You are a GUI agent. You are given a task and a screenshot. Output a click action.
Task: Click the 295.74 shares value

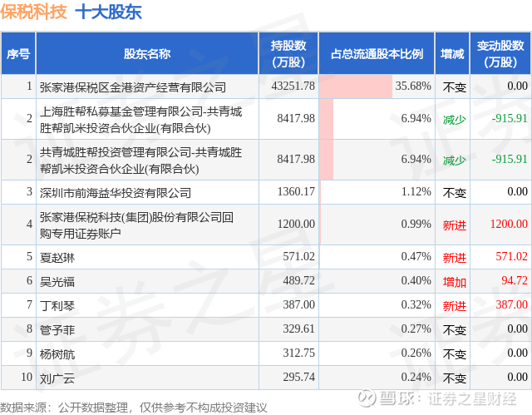[299, 377]
